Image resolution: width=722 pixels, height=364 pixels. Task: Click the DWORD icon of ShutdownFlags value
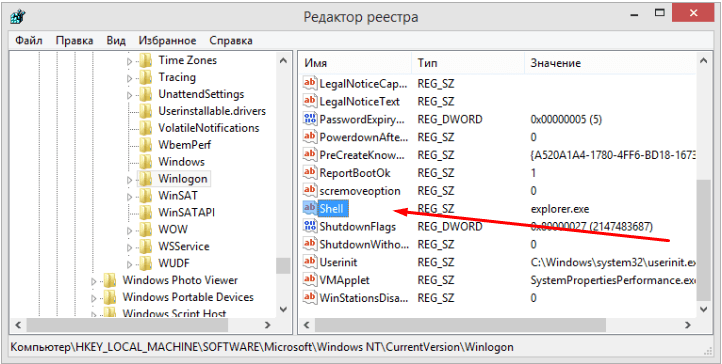click(310, 226)
